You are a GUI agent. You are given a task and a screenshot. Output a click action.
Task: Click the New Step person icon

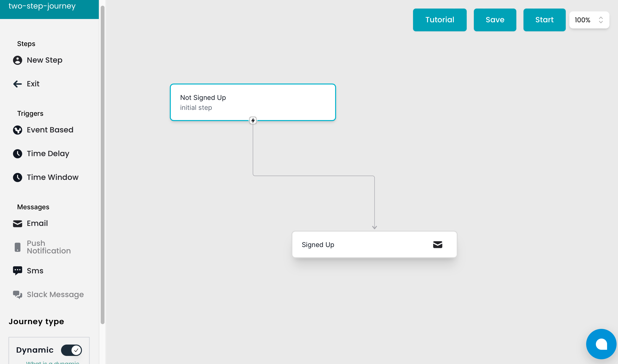click(x=17, y=60)
